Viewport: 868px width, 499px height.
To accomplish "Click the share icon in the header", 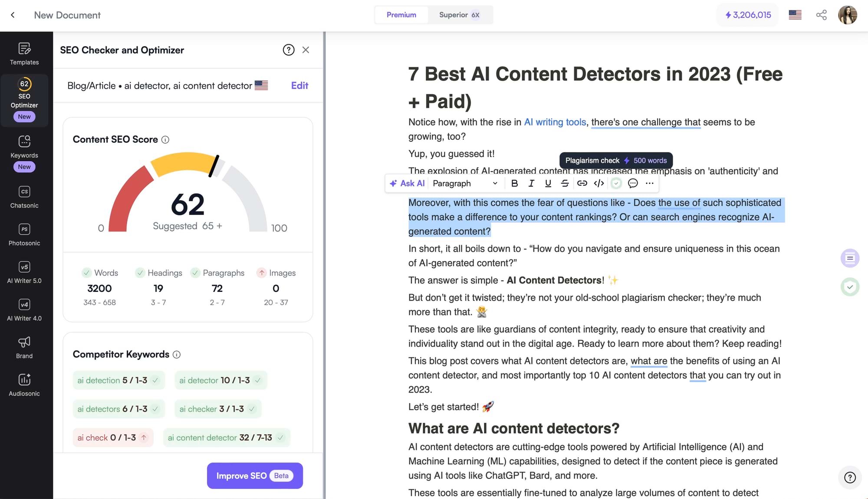I will pos(821,14).
